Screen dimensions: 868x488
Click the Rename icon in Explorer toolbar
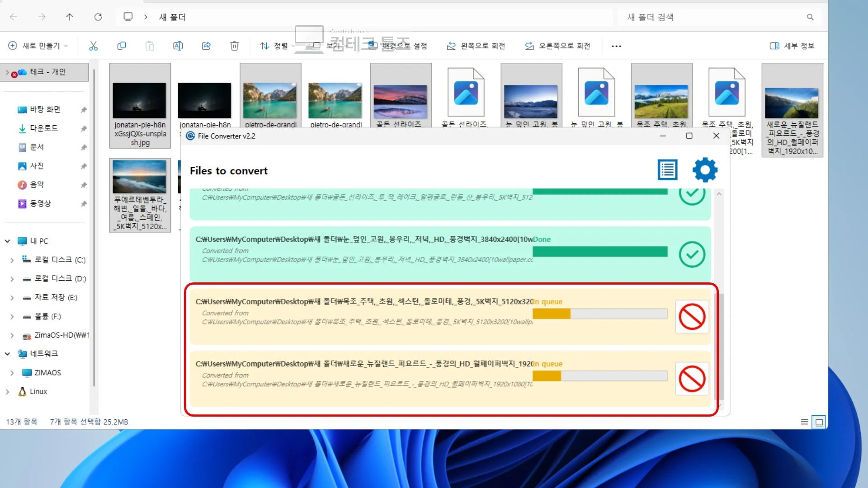[x=178, y=46]
